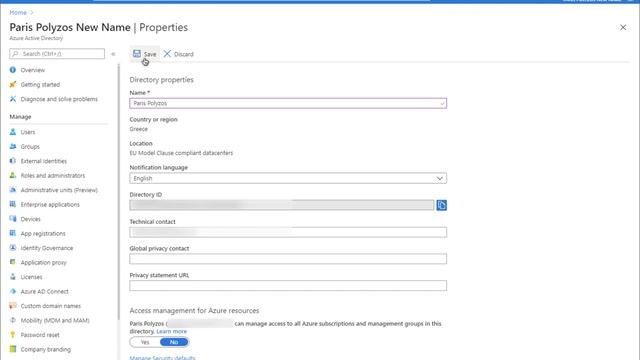Open the Notification language dropdown
The image size is (640, 360).
(288, 178)
